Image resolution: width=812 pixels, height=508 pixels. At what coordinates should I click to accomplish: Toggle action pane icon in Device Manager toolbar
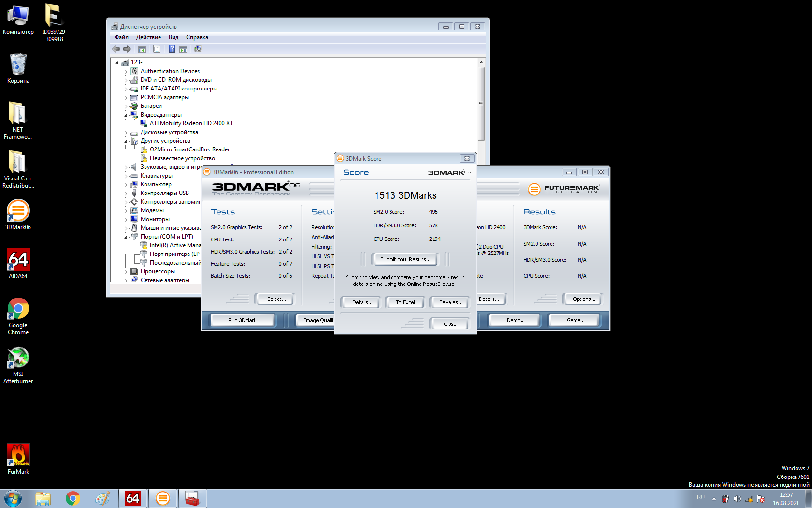tap(183, 49)
